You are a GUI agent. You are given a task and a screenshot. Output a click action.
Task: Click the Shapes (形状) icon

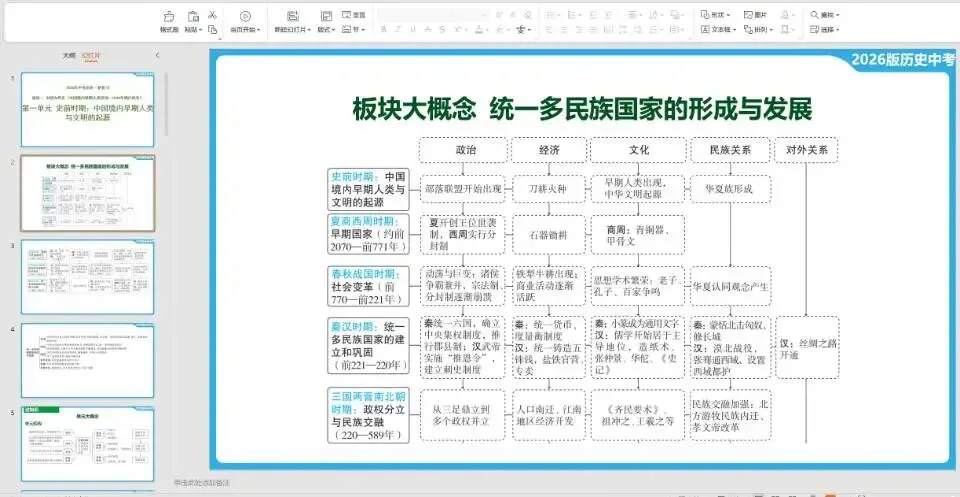pyautogui.click(x=705, y=15)
